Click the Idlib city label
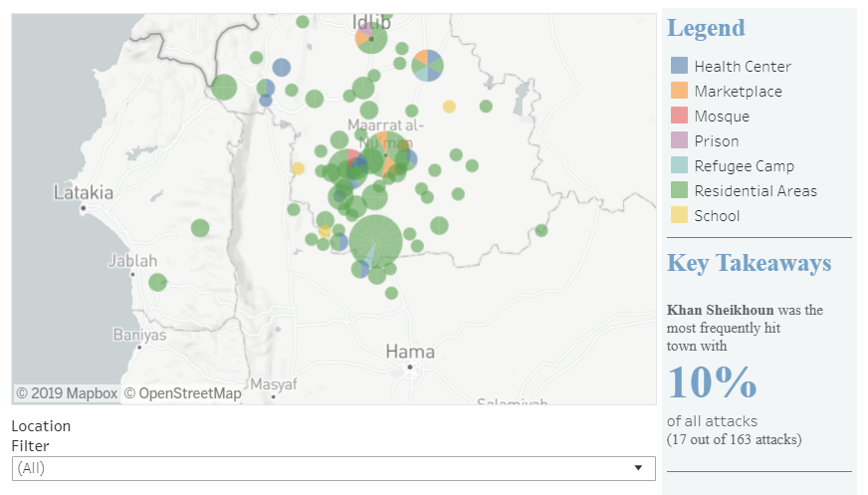868x495 pixels. [x=371, y=23]
